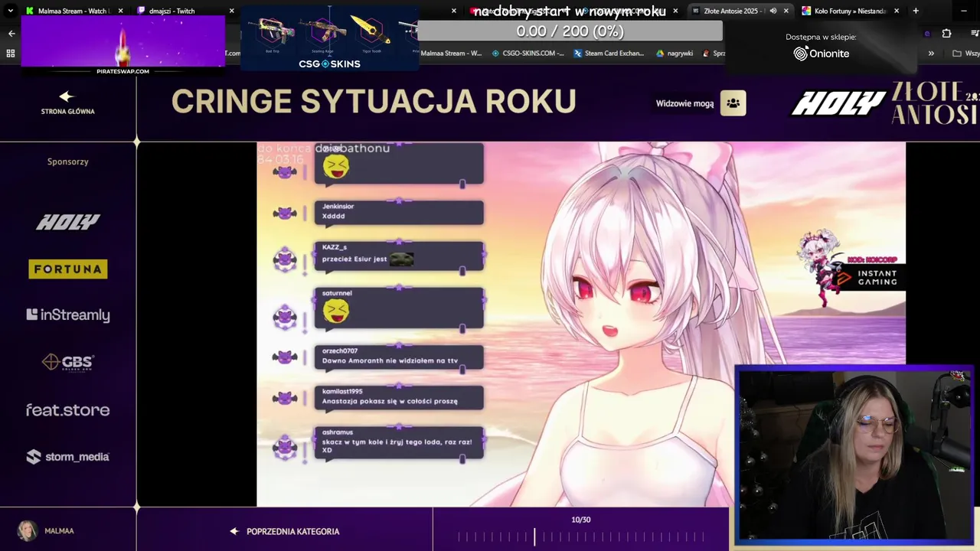Close the Złote Antosie 2025 tab

point(786,11)
